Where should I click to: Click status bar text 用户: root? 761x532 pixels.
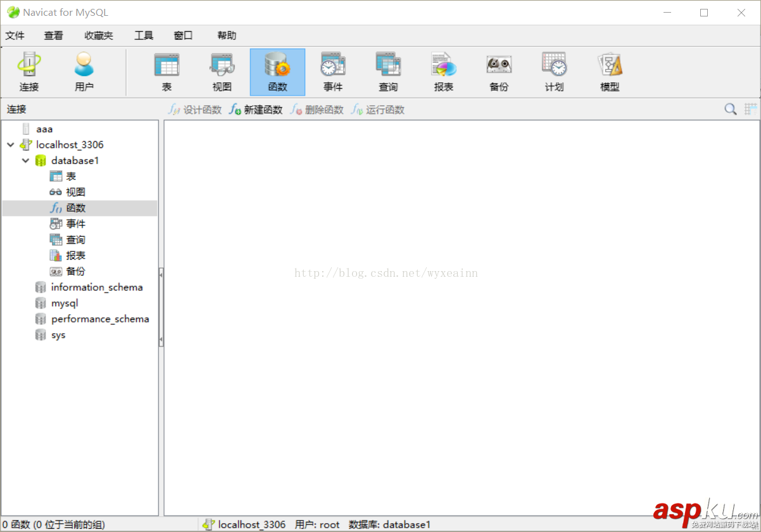click(x=317, y=524)
